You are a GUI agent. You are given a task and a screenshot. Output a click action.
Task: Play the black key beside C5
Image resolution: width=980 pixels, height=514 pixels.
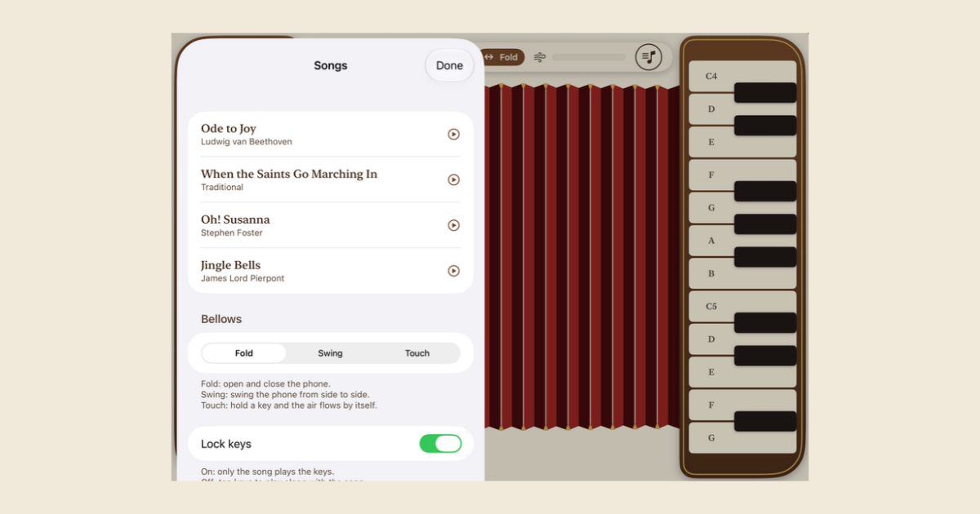[x=765, y=323]
